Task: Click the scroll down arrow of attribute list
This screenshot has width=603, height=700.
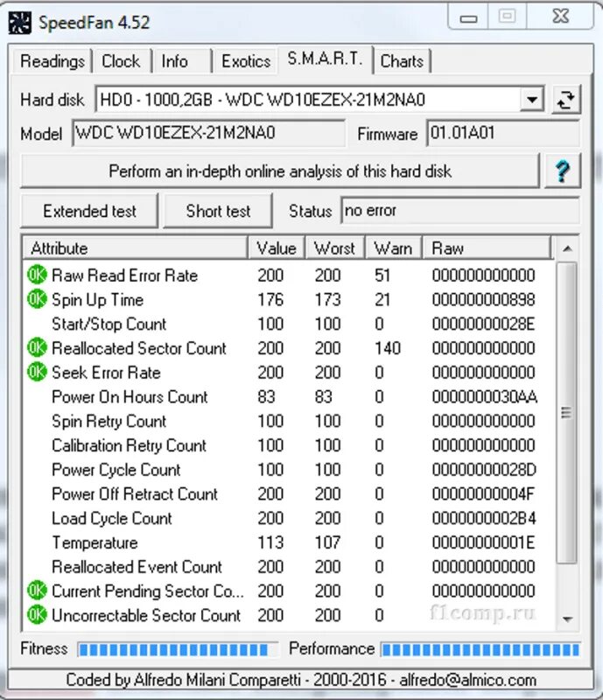Action: [x=567, y=619]
